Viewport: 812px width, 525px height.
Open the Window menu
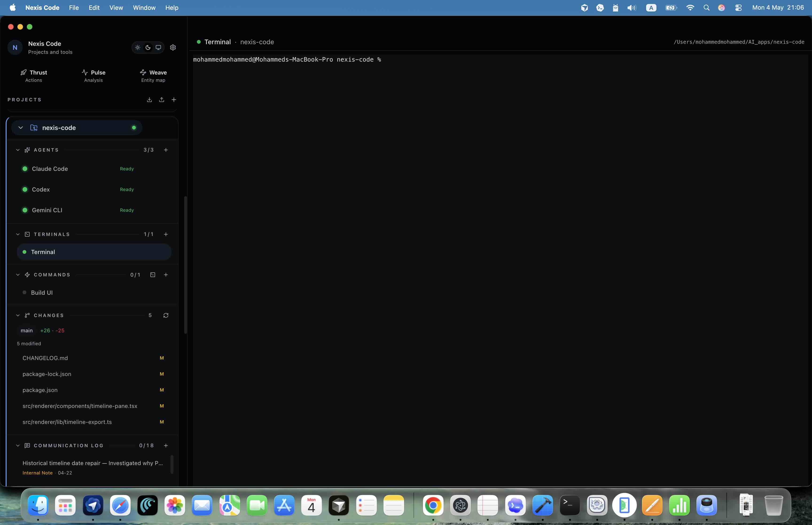(x=144, y=8)
